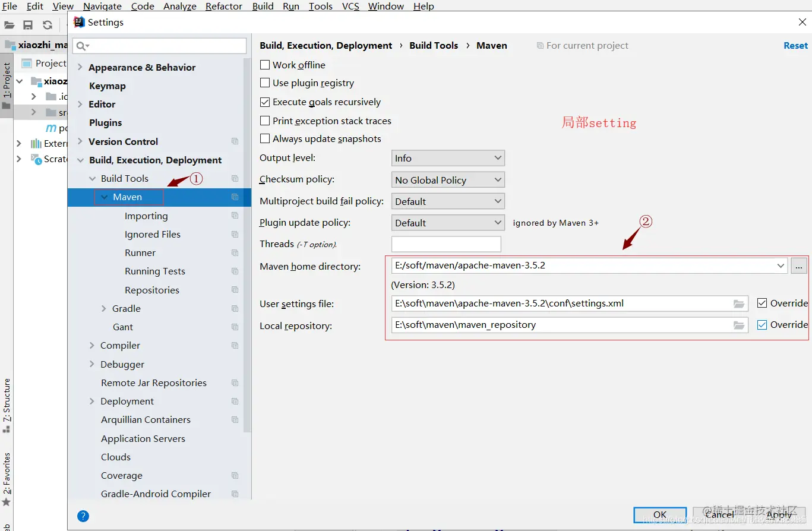
Task: Click Build Tools in the breadcrumb
Action: (434, 45)
